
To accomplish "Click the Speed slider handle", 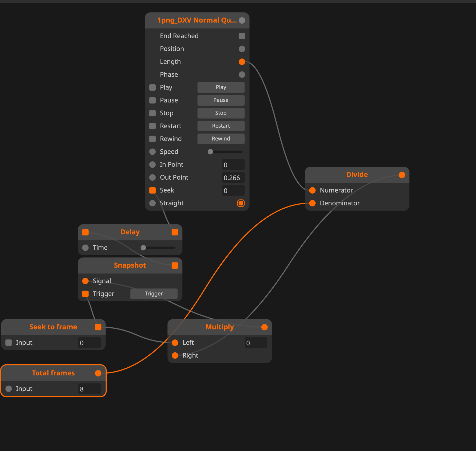I will (210, 152).
